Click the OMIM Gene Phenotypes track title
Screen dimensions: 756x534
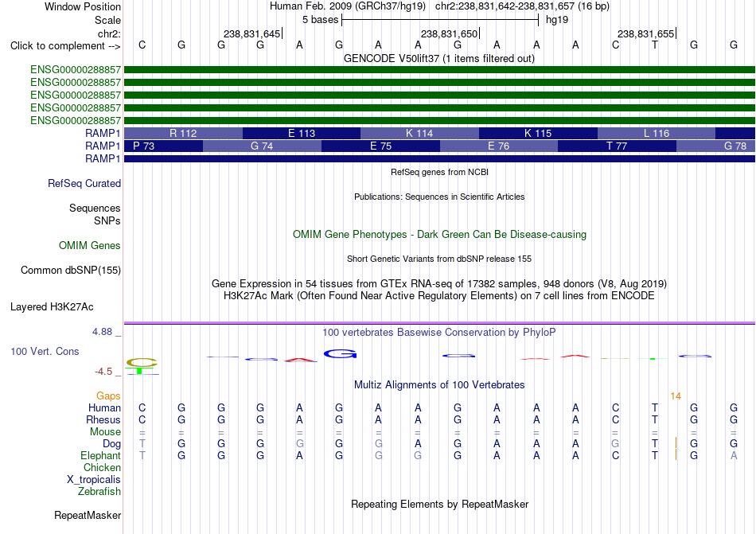coord(439,234)
